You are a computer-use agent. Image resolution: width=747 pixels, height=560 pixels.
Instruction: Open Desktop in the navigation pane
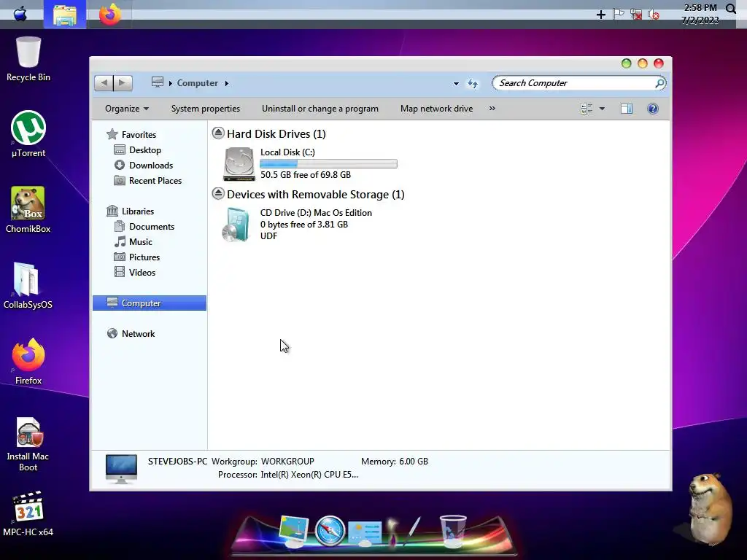coord(145,150)
